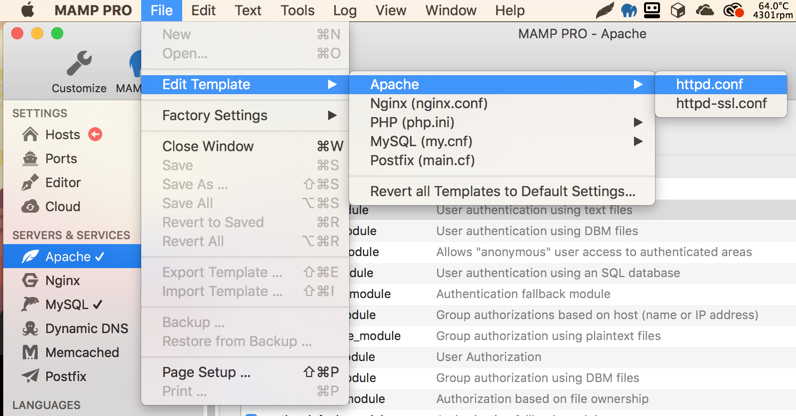Expand the Factory Settings submenu
This screenshot has height=416, width=796.
245,115
